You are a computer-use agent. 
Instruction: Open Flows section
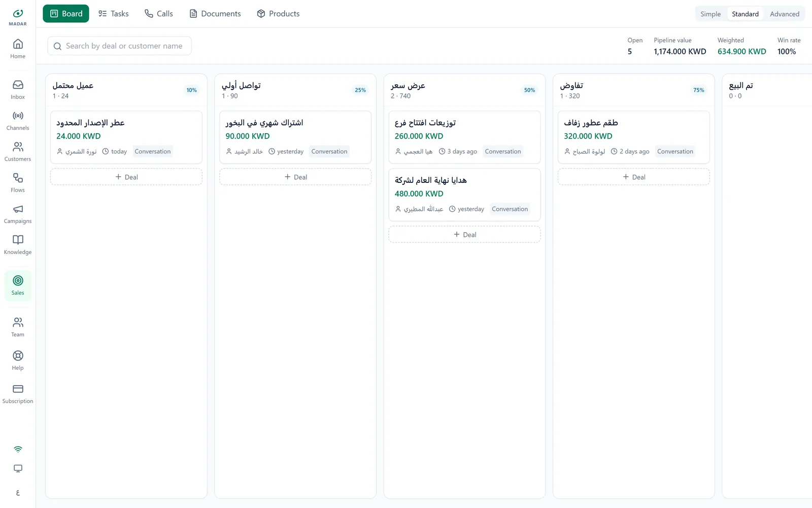tap(18, 183)
